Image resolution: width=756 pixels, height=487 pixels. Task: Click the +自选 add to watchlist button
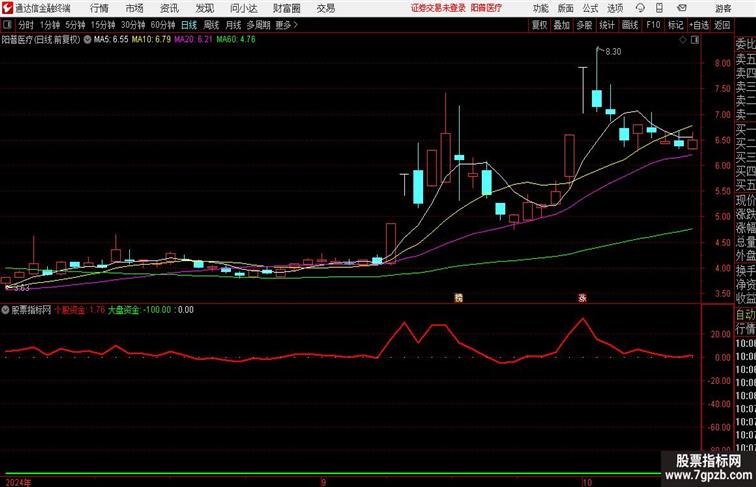click(x=699, y=25)
